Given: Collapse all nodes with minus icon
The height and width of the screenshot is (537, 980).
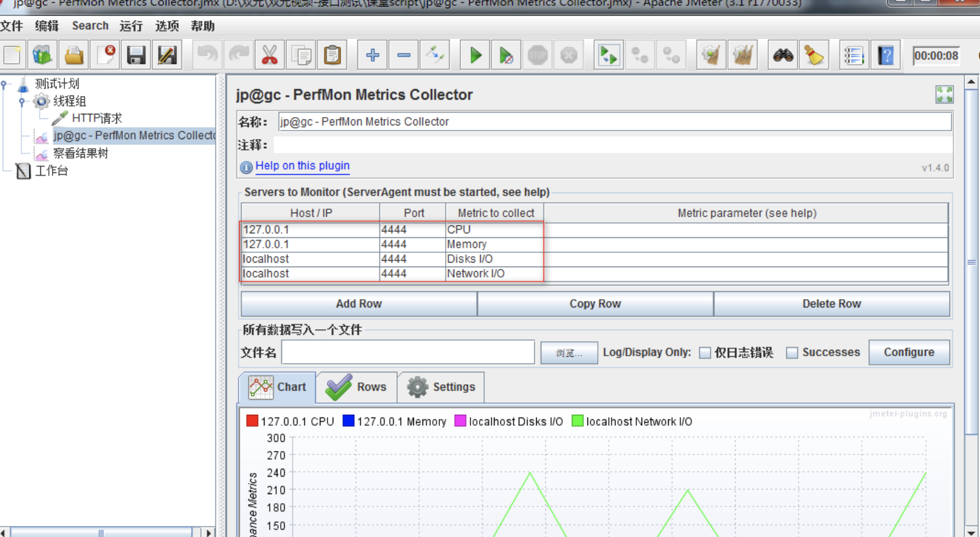Looking at the screenshot, I should pyautogui.click(x=404, y=55).
